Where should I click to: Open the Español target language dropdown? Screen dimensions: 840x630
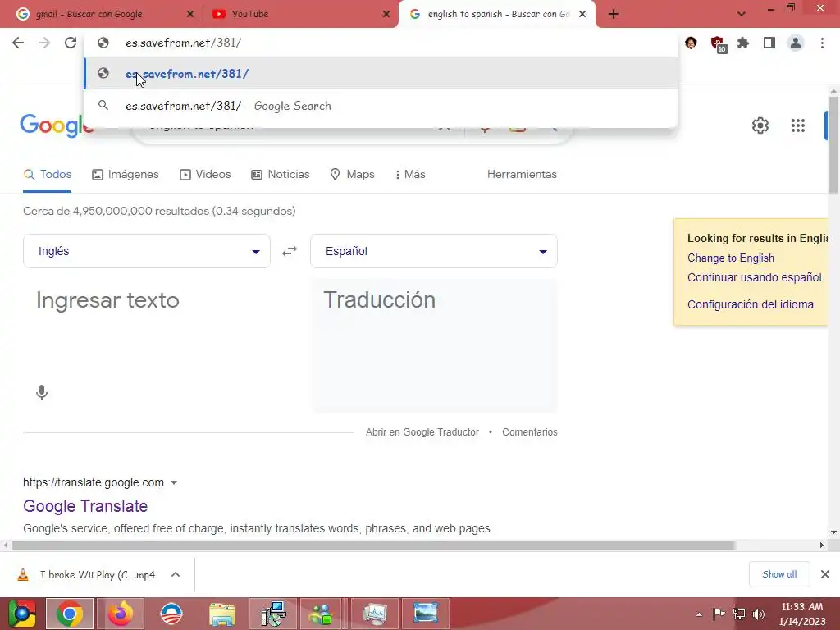[x=434, y=251]
